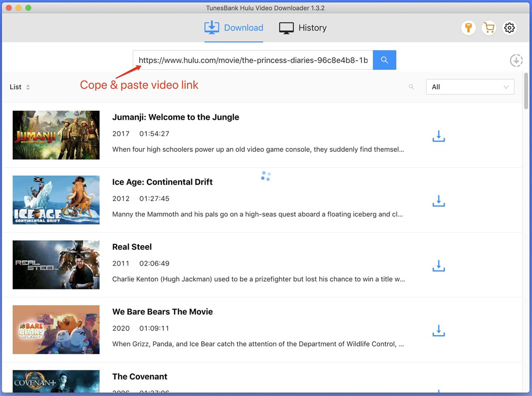Click the vertical scrollbar thumb
Screen dimensions: 532x396
coord(526,91)
